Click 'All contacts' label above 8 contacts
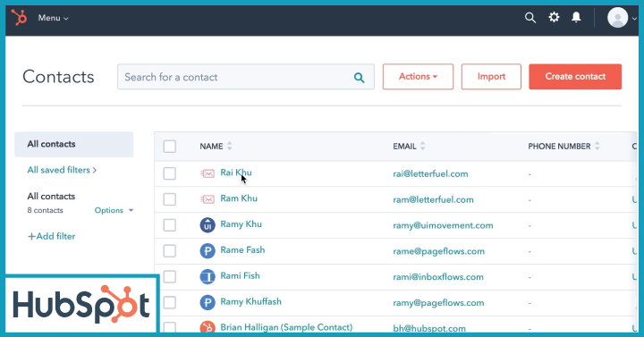The image size is (644, 337). pos(51,196)
